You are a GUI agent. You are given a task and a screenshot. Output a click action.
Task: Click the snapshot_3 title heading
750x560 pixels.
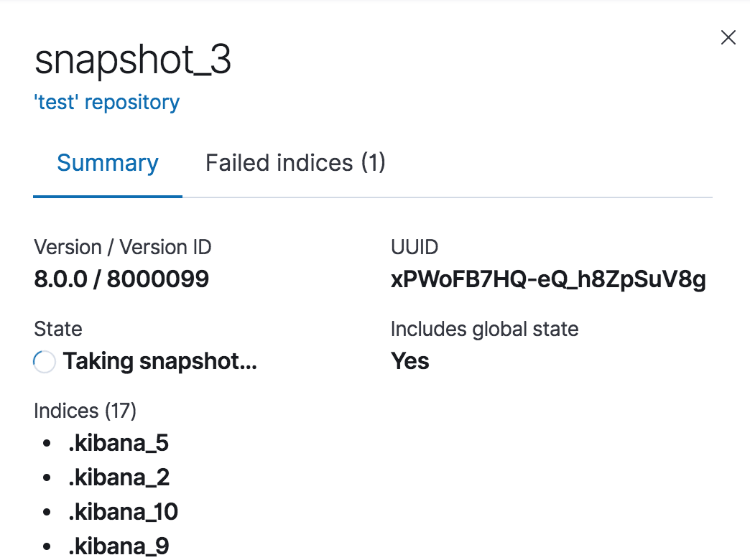(133, 61)
